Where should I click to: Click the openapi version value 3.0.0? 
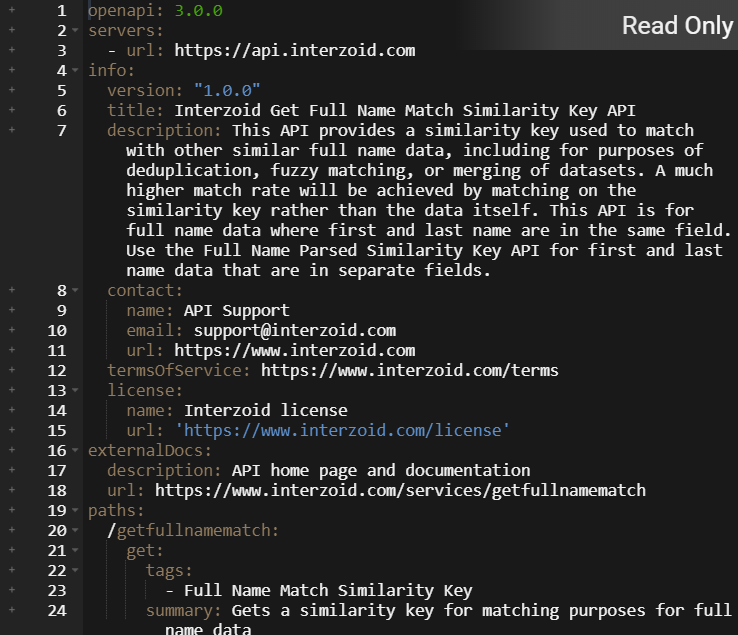[x=198, y=10]
